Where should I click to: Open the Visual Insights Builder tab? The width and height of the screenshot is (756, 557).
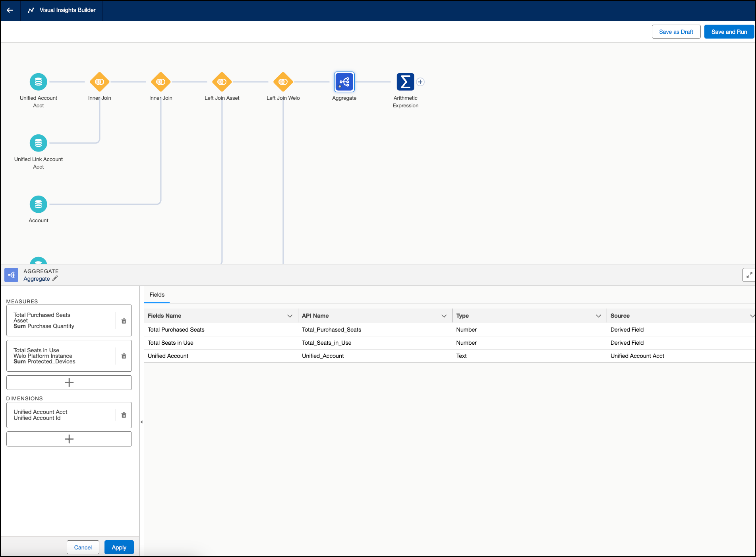click(62, 10)
